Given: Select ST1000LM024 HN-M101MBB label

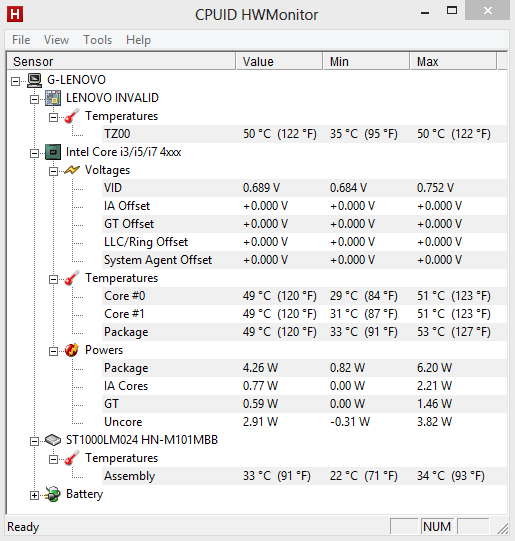Looking at the screenshot, I should [142, 440].
